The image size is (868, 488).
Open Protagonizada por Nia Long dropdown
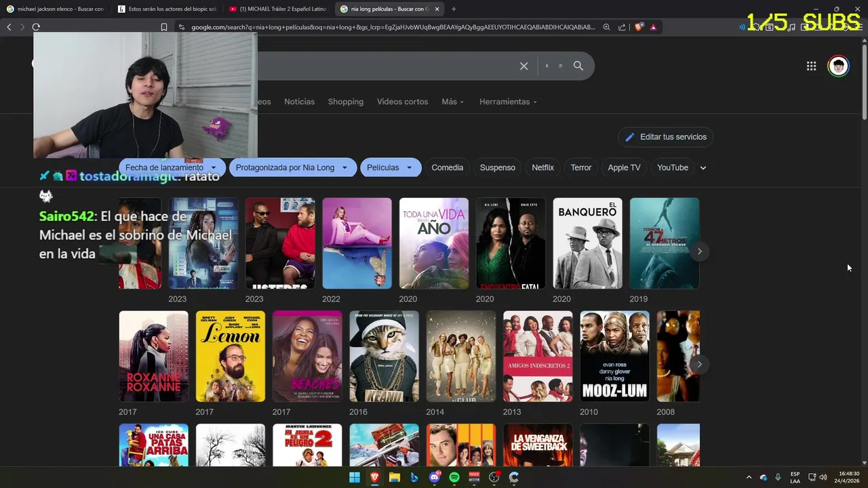coord(292,167)
